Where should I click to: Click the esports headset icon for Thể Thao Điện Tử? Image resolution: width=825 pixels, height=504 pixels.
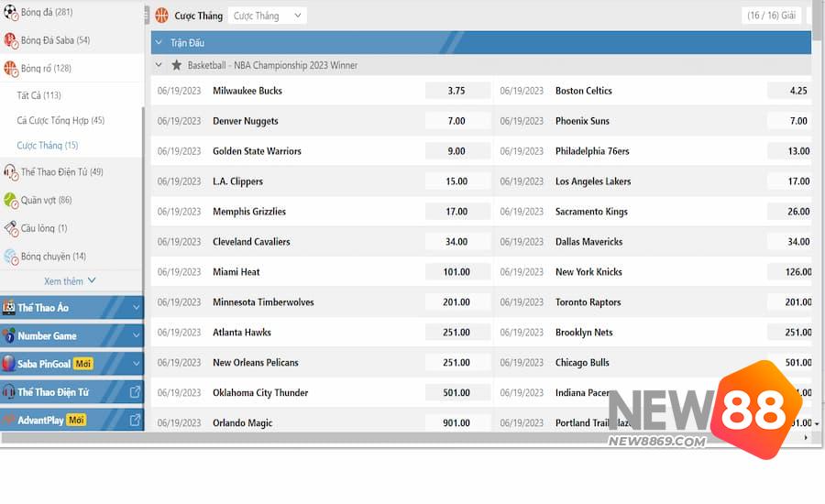coord(11,172)
